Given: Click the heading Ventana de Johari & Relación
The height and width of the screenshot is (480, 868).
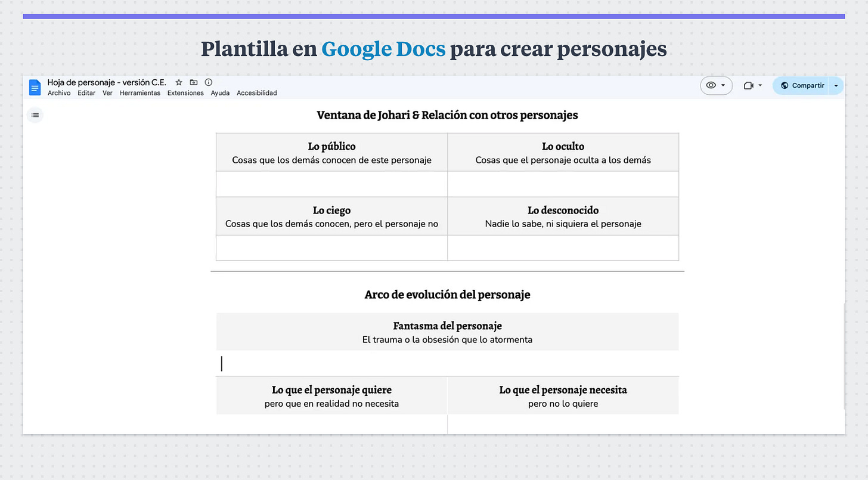Looking at the screenshot, I should [447, 115].
